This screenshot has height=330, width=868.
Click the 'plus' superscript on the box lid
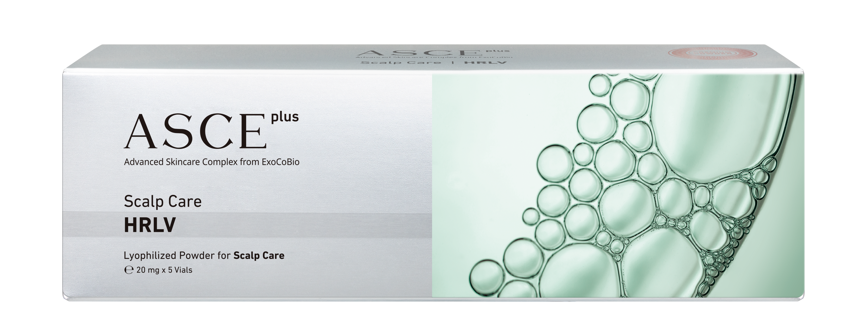coord(497,51)
